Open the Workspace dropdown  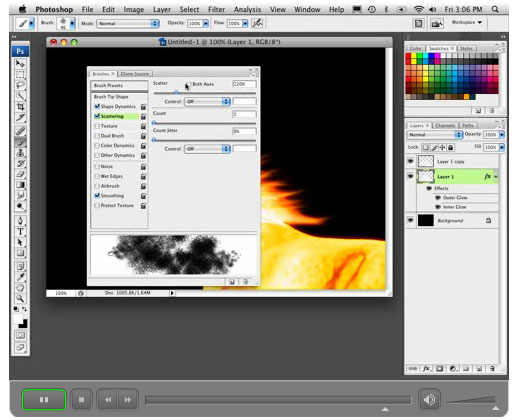pos(467,22)
